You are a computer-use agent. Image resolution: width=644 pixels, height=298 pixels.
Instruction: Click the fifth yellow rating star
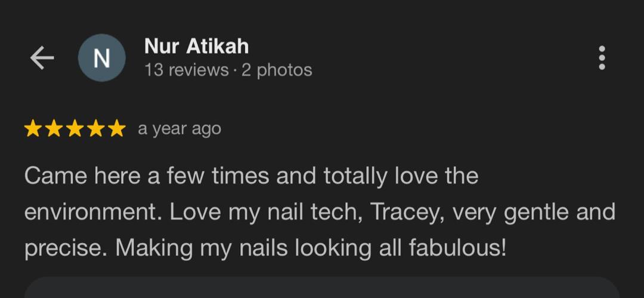tap(116, 129)
